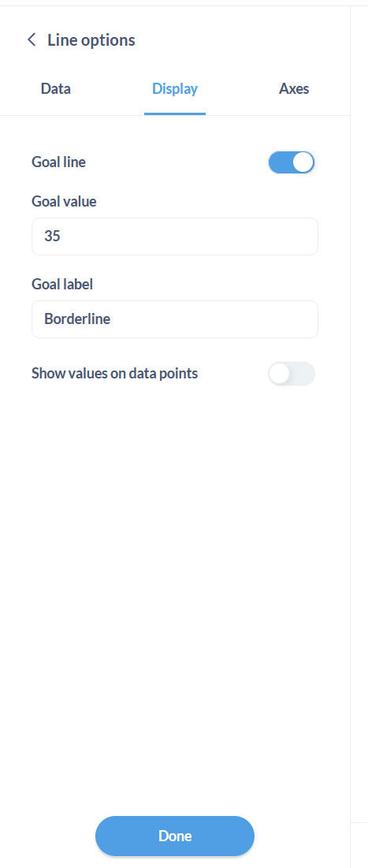Go back using the chevron arrow icon
Screen dimensions: 368x868
click(32, 40)
